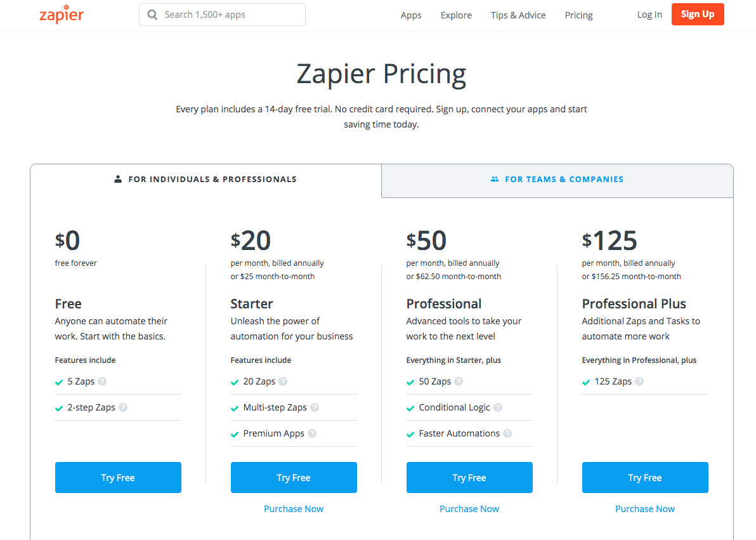Open the Tips & Advice page
This screenshot has height=540, width=756.
(x=518, y=15)
